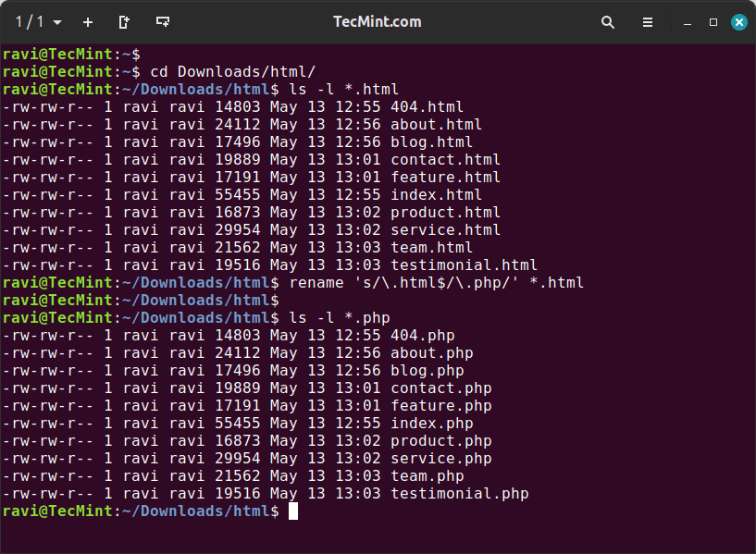Select the product.php file name
Screen dimensions: 756x554
[x=441, y=441]
